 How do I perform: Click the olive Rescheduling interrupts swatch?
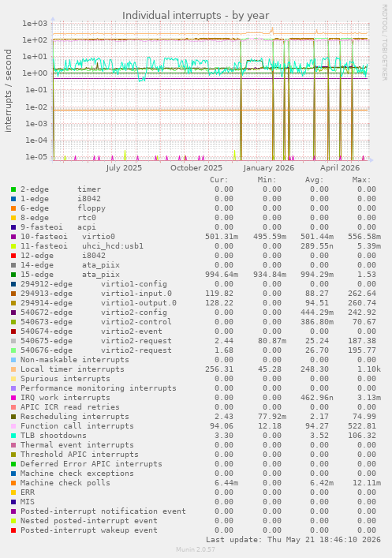click(13, 417)
